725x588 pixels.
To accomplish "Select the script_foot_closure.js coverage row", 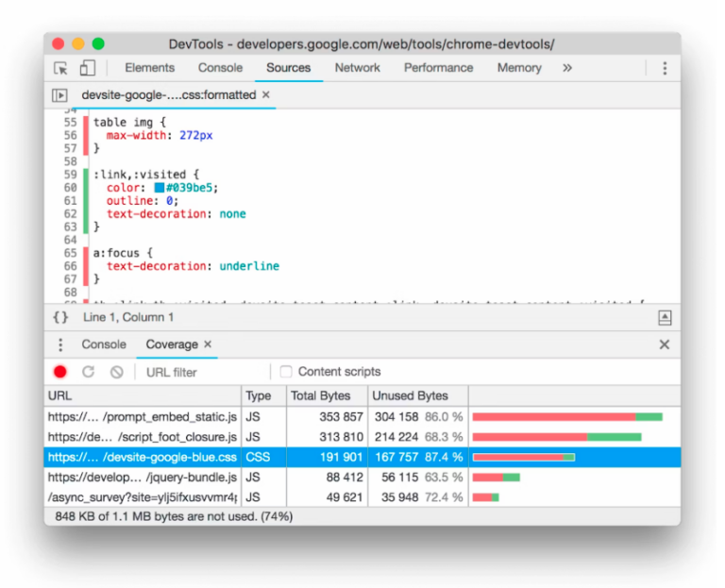I will (x=362, y=437).
